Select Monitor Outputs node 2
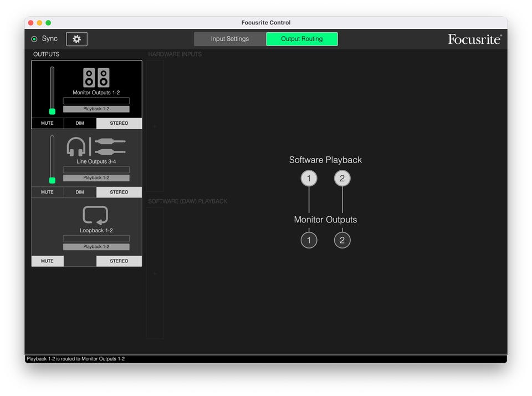 pos(342,241)
